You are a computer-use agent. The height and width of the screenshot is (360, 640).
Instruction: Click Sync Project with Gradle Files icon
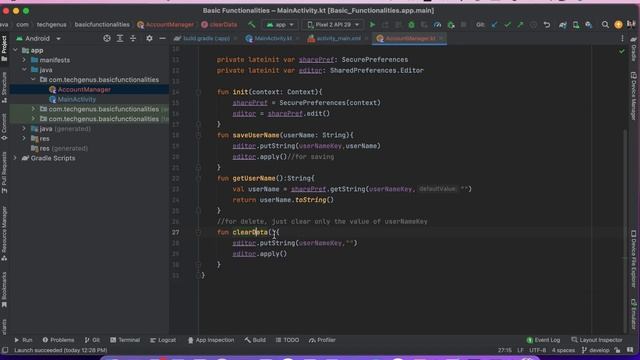[x=562, y=25]
